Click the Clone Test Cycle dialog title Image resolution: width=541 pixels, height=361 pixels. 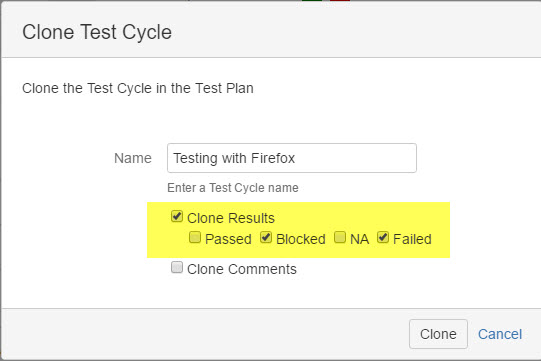click(x=97, y=32)
